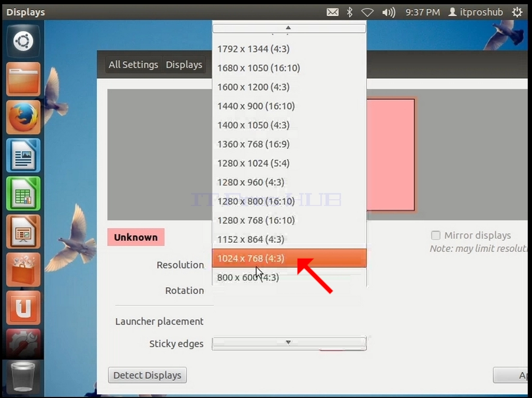Choose 1360 x 768 (16:9) resolution

(289, 144)
